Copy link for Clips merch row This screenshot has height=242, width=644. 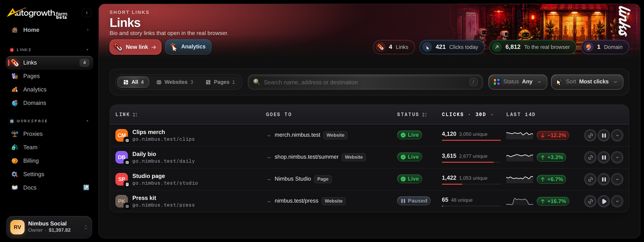click(590, 136)
